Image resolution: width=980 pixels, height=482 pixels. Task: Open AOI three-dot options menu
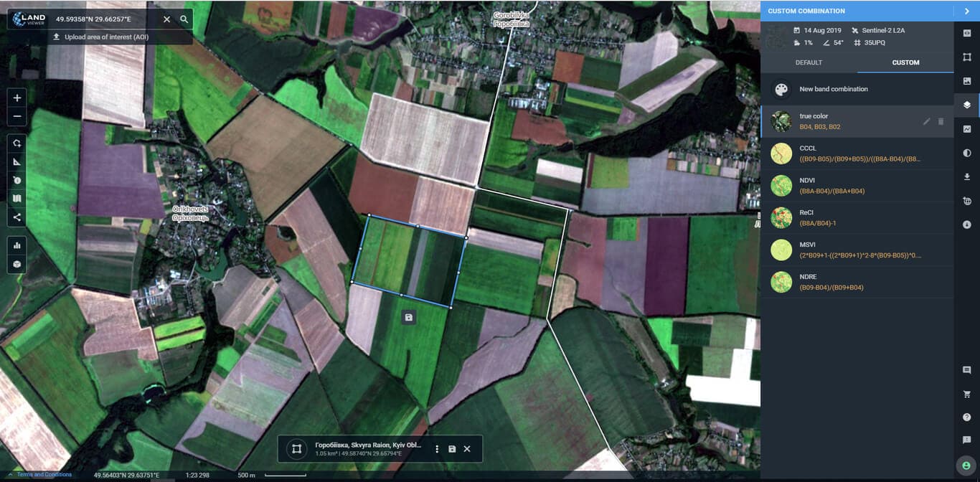point(437,449)
